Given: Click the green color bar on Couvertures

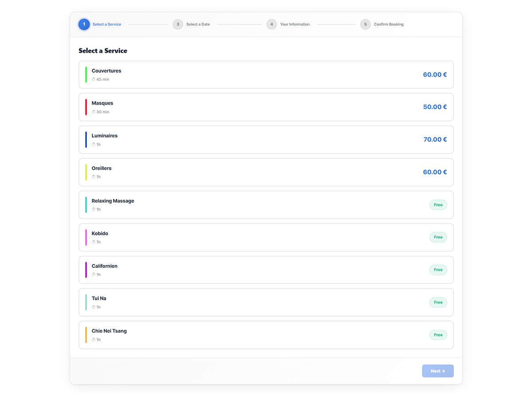Looking at the screenshot, I should coord(86,74).
